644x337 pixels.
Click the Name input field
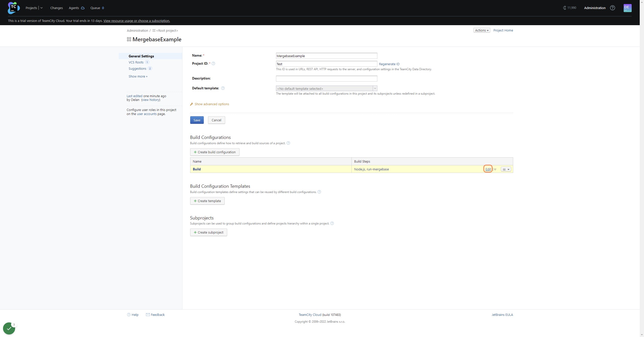pyautogui.click(x=326, y=56)
